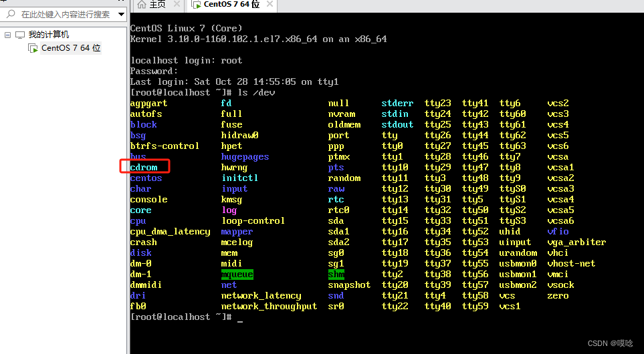644x354 pixels.
Task: Close the CentOS 7 64 位 tab
Action: click(270, 4)
